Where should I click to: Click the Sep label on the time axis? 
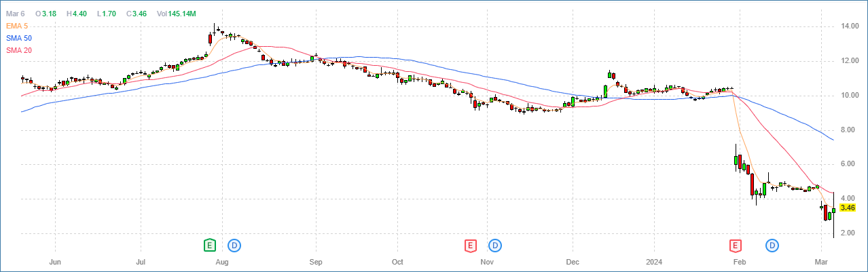click(x=316, y=262)
